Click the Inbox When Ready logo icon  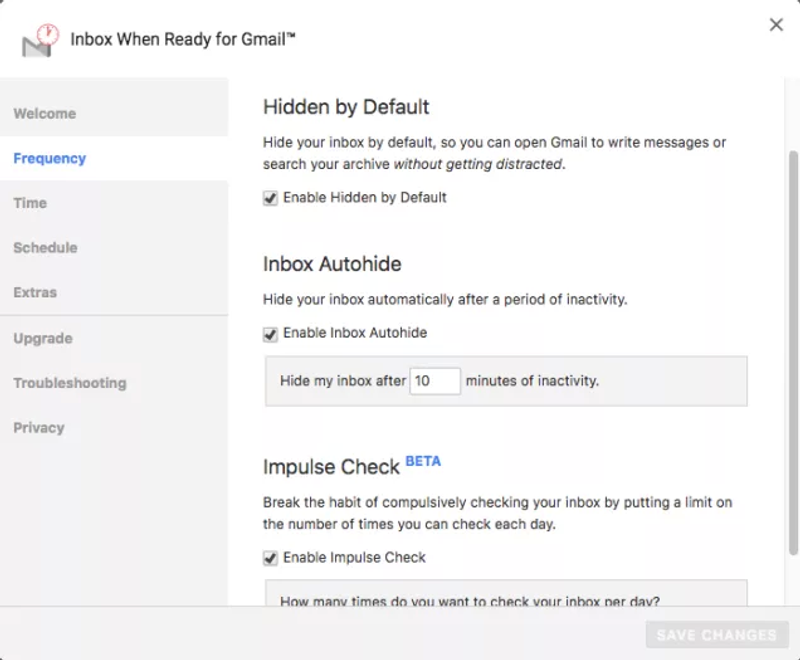[38, 41]
